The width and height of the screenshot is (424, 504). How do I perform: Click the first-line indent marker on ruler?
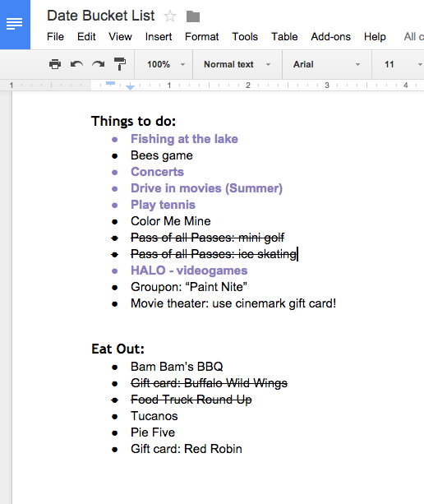coord(110,84)
